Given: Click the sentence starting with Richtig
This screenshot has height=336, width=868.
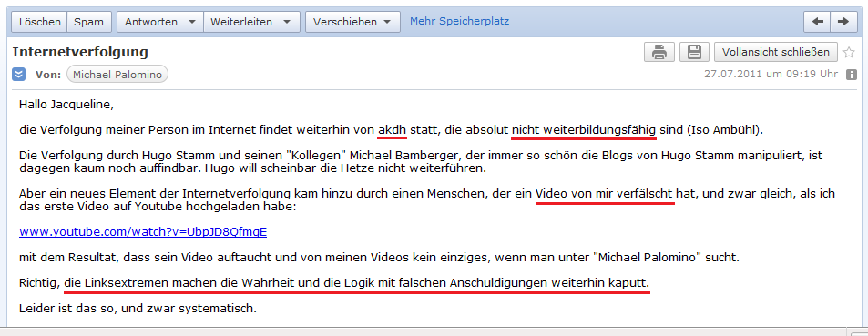Looking at the screenshot, I should 333,282.
